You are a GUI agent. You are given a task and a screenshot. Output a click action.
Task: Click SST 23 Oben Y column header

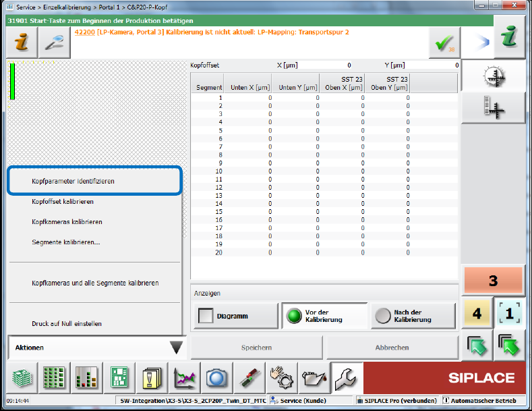coord(388,83)
